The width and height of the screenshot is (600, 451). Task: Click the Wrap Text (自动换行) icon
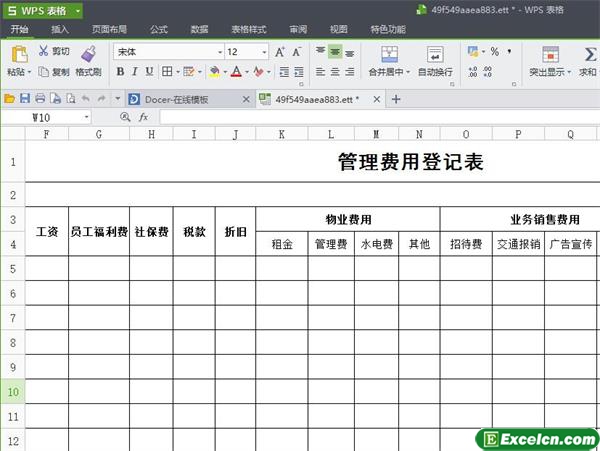pos(434,54)
